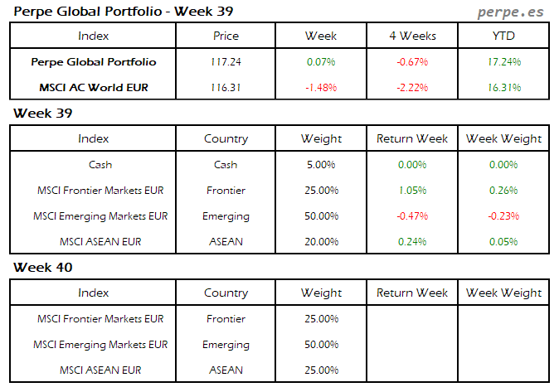Select the MSCI AC World week return -1.48%
The image size is (559, 392).
point(321,87)
